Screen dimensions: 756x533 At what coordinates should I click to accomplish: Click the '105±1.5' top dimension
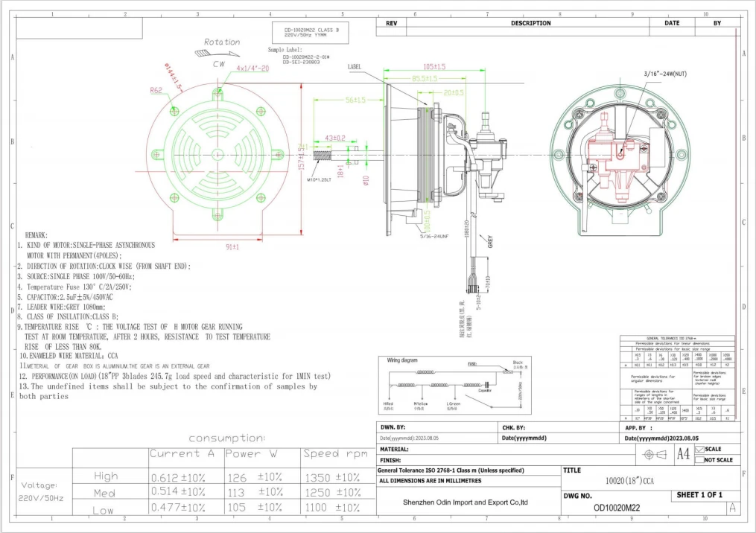(434, 66)
